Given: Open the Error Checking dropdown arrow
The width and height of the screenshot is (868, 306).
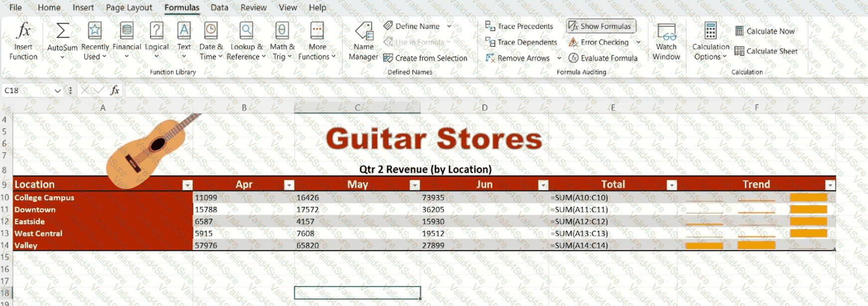Looking at the screenshot, I should click(x=638, y=42).
